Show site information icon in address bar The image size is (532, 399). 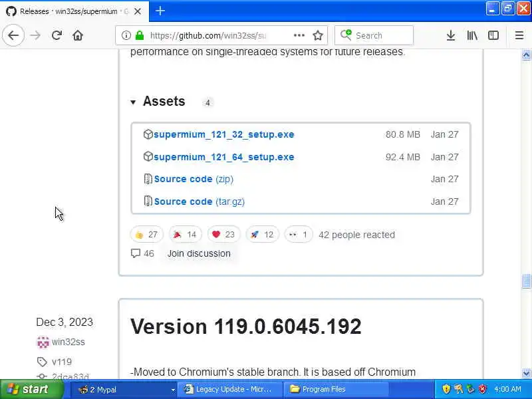click(126, 35)
